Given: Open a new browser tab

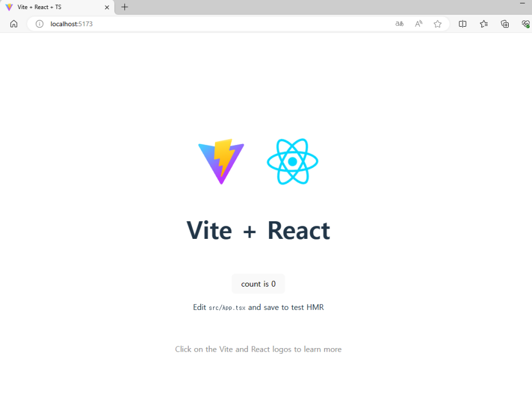Looking at the screenshot, I should (124, 7).
